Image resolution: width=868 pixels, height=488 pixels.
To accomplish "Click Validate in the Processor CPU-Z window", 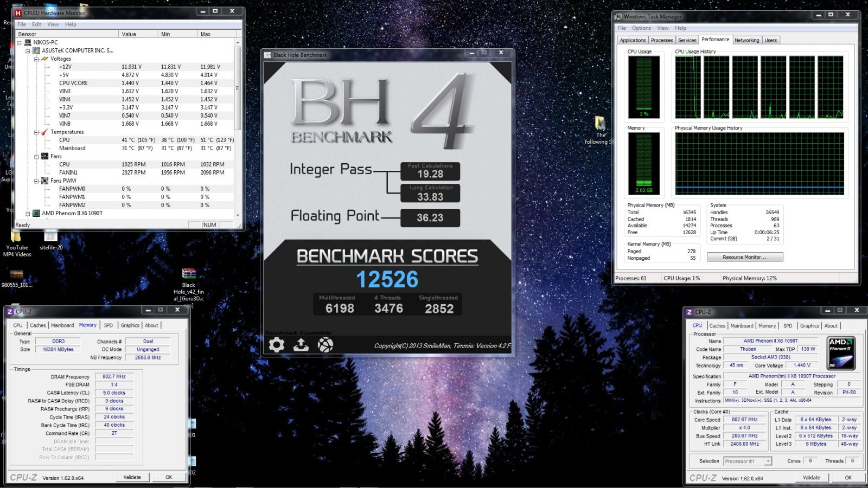I will [x=812, y=478].
